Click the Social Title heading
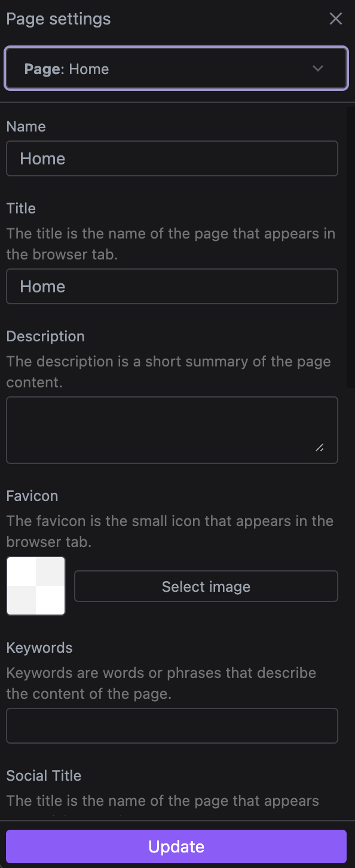Viewport: 355px width, 868px height. 44,775
